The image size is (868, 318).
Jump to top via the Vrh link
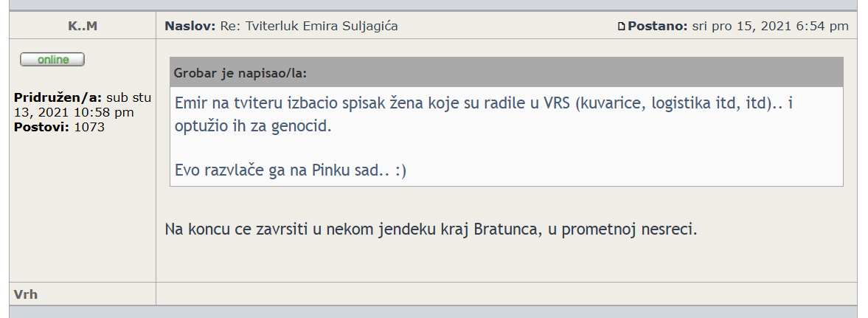click(26, 294)
